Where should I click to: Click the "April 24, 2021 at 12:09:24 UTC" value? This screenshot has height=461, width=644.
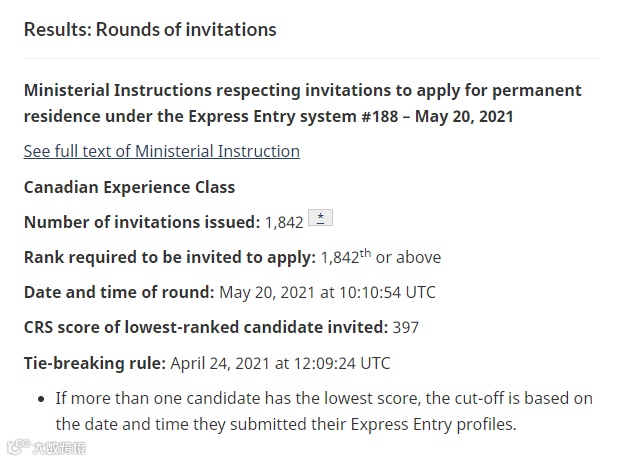coord(281,362)
